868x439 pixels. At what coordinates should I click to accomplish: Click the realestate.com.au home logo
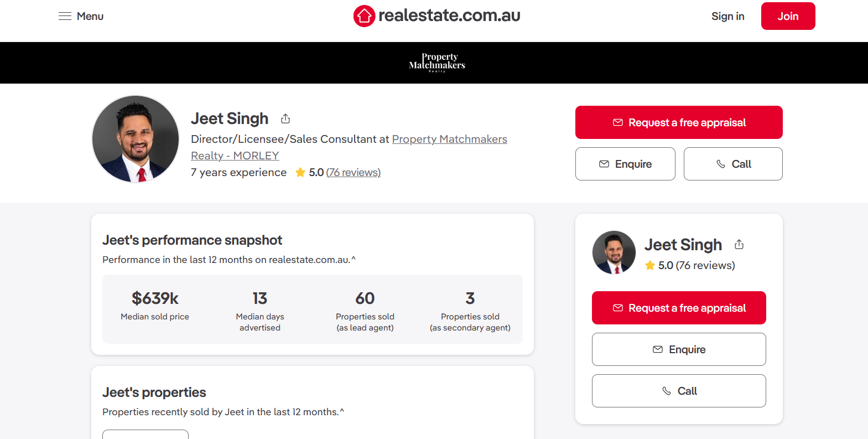click(436, 16)
